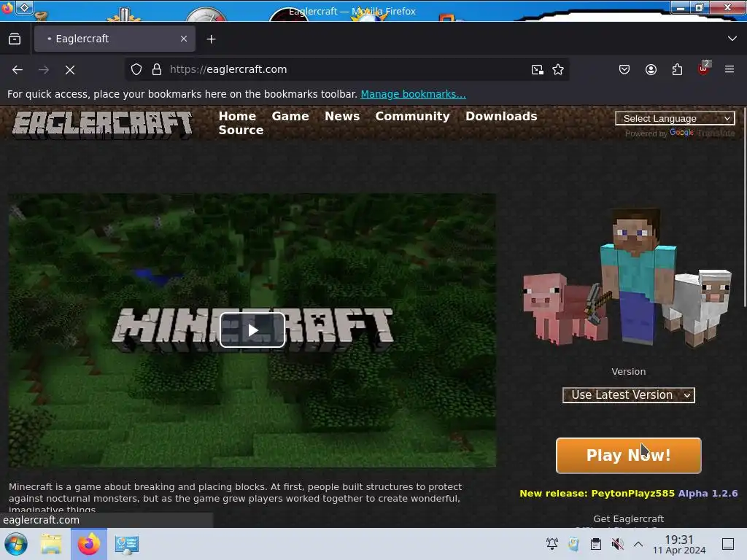The height and width of the screenshot is (560, 747).
Task: Click the picture-in-picture icon in address bar
Action: (x=538, y=69)
